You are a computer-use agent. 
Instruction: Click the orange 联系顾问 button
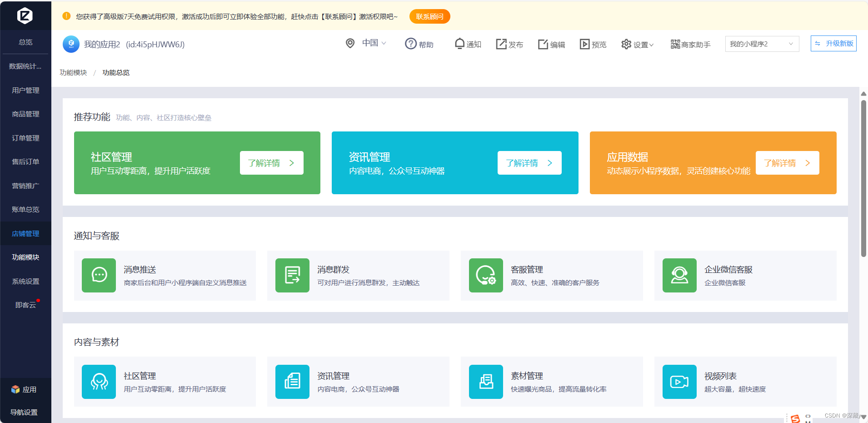pyautogui.click(x=430, y=16)
